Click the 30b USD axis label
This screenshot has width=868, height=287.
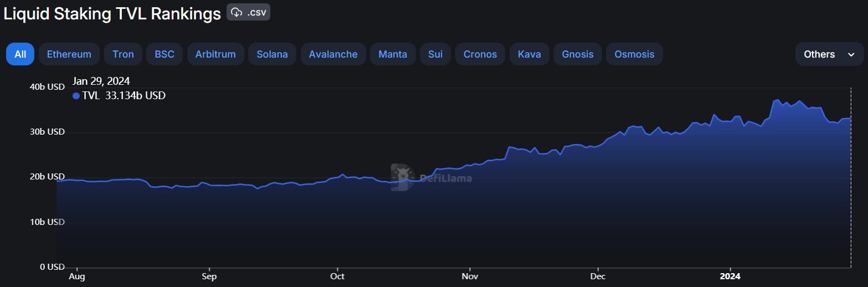point(47,132)
